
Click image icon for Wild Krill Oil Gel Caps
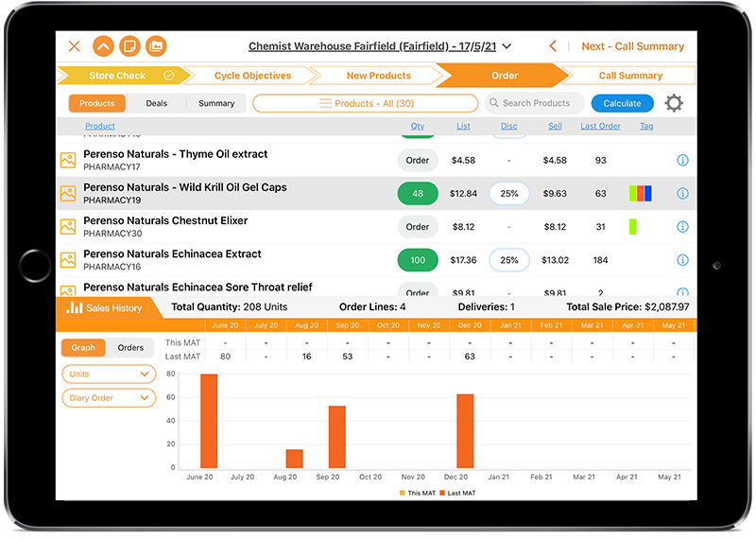click(68, 194)
